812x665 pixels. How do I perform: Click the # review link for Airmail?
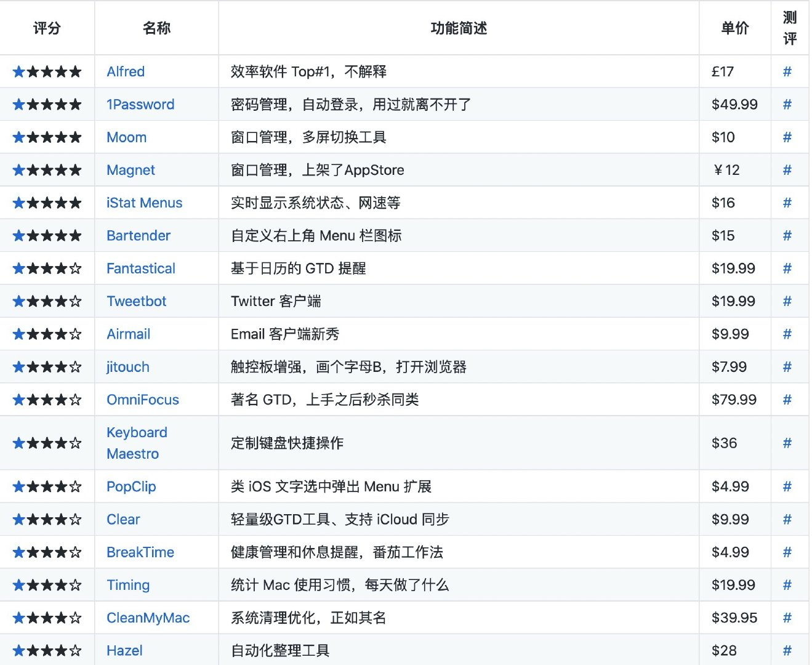[787, 334]
